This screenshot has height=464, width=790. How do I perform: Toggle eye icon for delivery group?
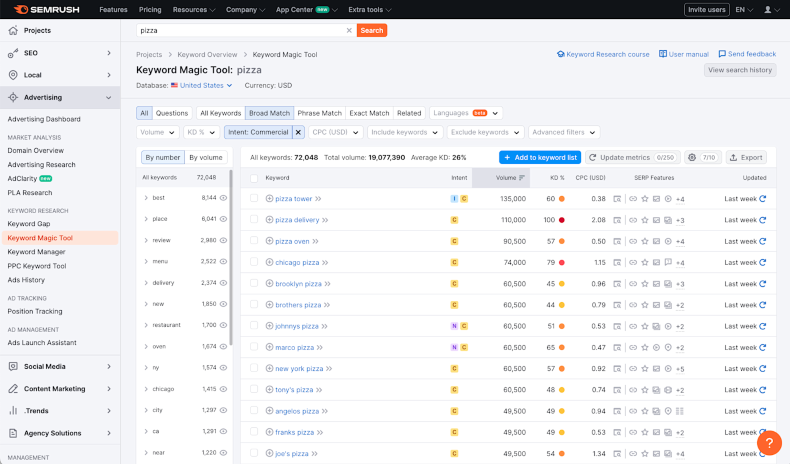pyautogui.click(x=223, y=283)
